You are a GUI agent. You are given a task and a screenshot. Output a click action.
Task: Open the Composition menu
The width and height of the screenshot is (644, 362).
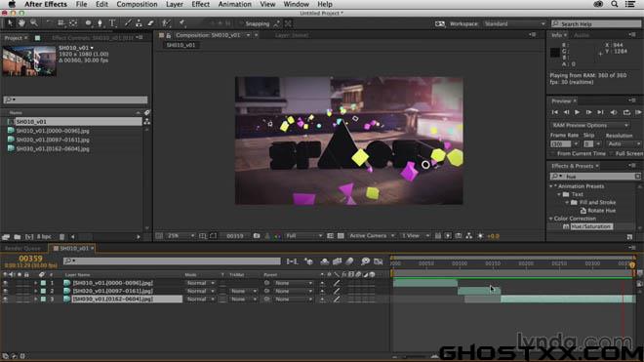pos(137,4)
